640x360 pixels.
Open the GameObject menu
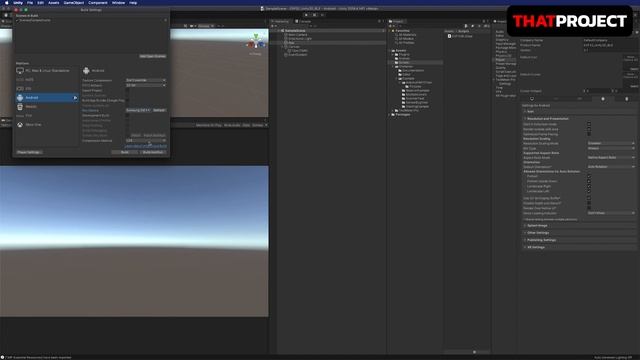73,3
